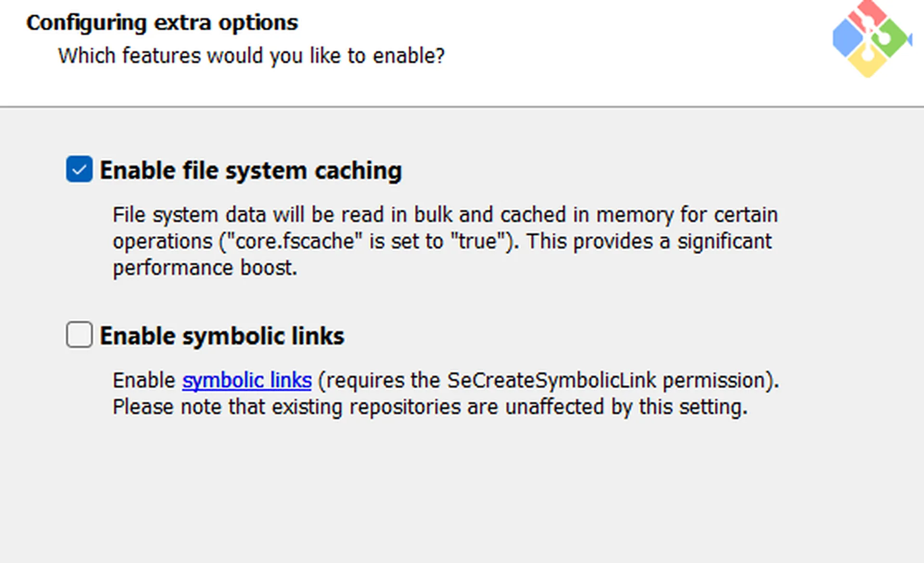Click 'Which features would you like to enable?' subtitle
The height and width of the screenshot is (563, 924).
pyautogui.click(x=251, y=56)
